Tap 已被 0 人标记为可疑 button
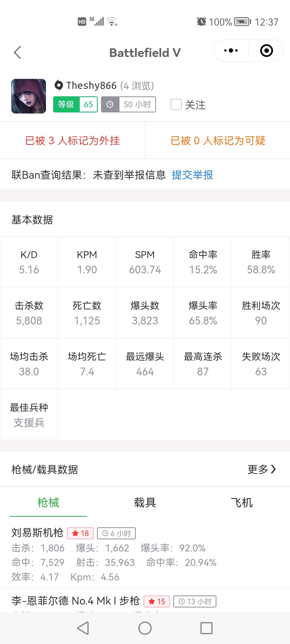Screen dimensions: 290x644 (218, 140)
